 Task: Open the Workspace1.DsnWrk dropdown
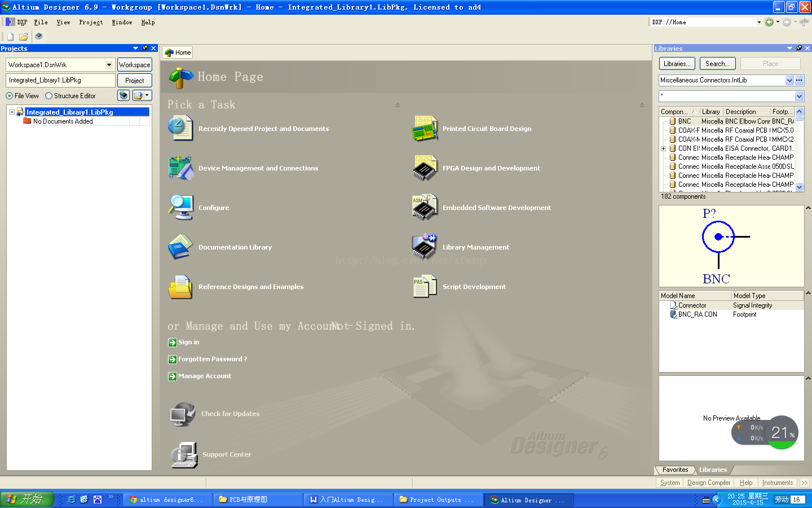click(109, 65)
